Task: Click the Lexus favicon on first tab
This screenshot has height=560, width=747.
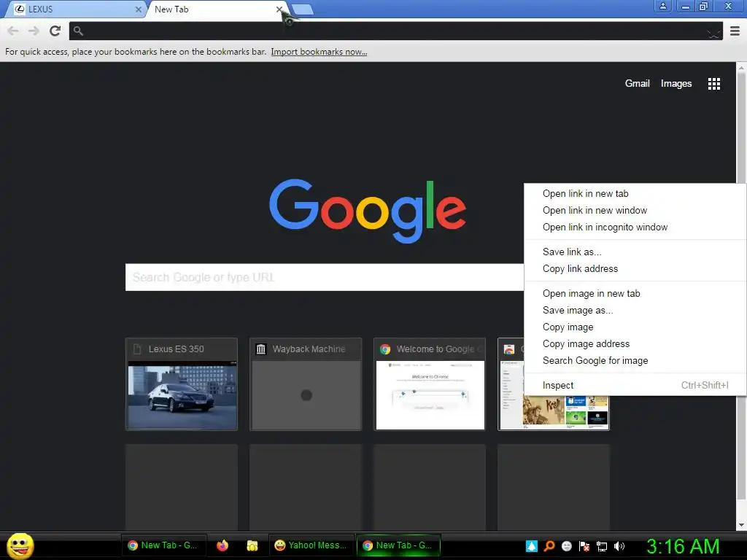Action: tap(20, 9)
